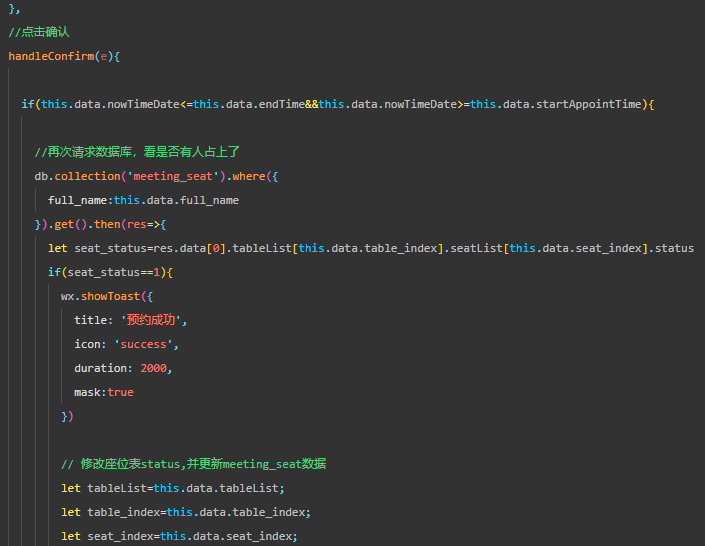Image resolution: width=705 pixels, height=546 pixels.
Task: Click the comment '// 修改座位表status,并更新meeting_seat数据'
Action: pos(194,464)
